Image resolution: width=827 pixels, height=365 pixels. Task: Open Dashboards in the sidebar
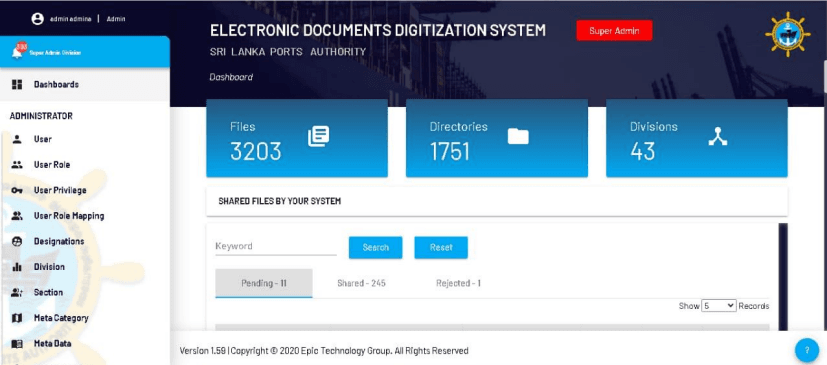click(x=84, y=84)
